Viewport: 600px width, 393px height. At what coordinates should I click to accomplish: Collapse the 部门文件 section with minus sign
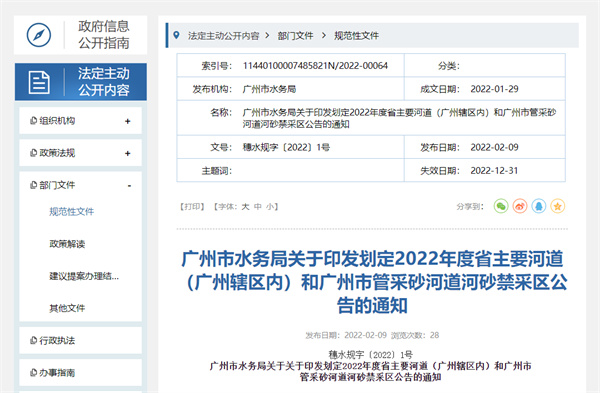click(129, 186)
